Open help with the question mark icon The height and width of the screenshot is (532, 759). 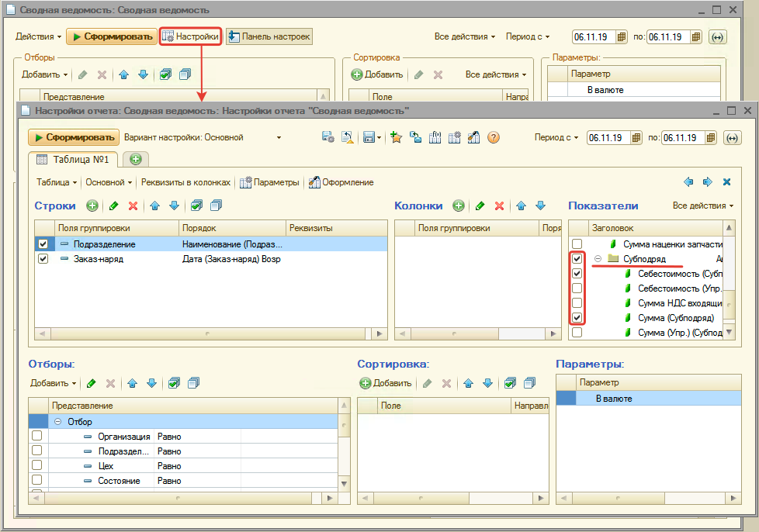[494, 137]
